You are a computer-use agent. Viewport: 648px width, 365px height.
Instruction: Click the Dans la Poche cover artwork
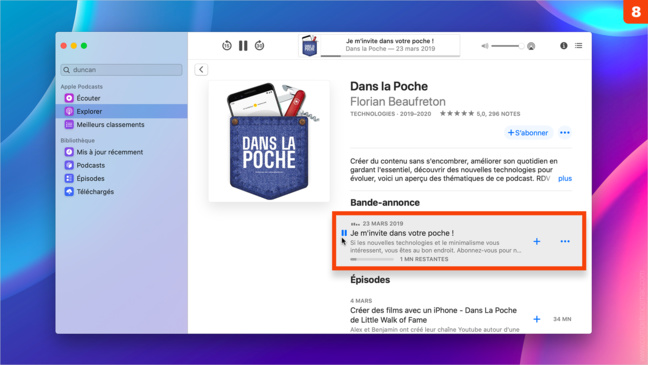pos(269,141)
